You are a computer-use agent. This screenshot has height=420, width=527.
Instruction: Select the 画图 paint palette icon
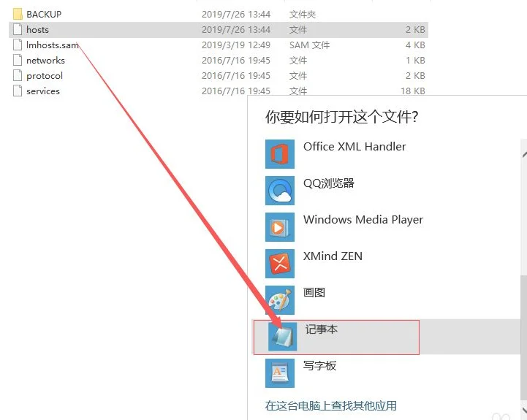click(x=280, y=300)
